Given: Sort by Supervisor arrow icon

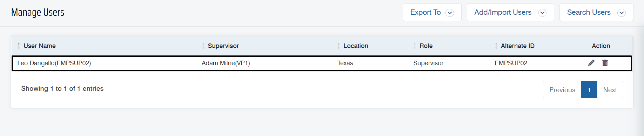Looking at the screenshot, I should tap(203, 46).
